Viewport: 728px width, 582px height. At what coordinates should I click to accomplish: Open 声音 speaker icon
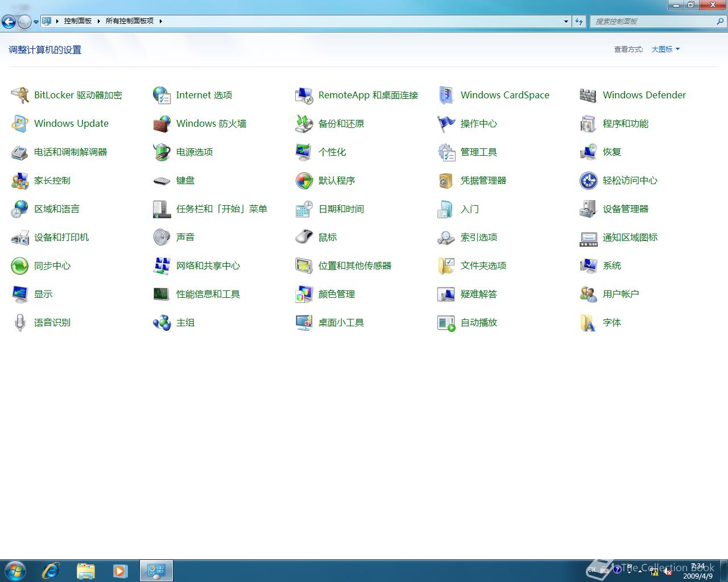pos(162,237)
